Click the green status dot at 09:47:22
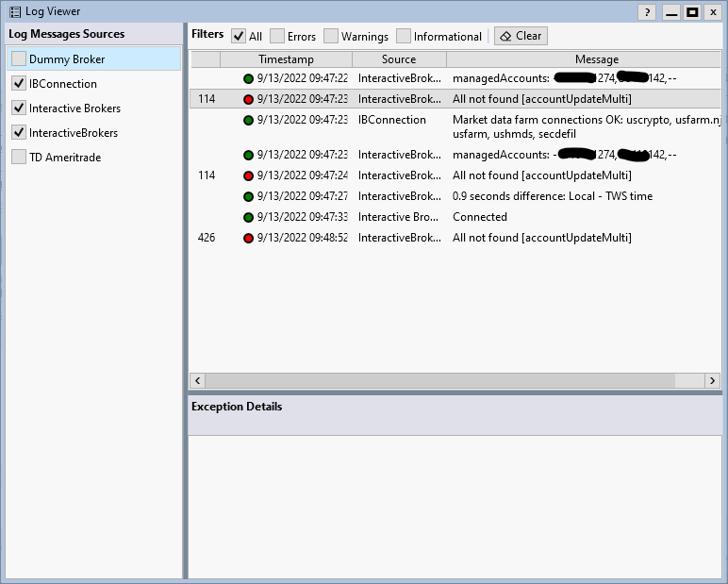The width and height of the screenshot is (728, 584). click(x=248, y=78)
